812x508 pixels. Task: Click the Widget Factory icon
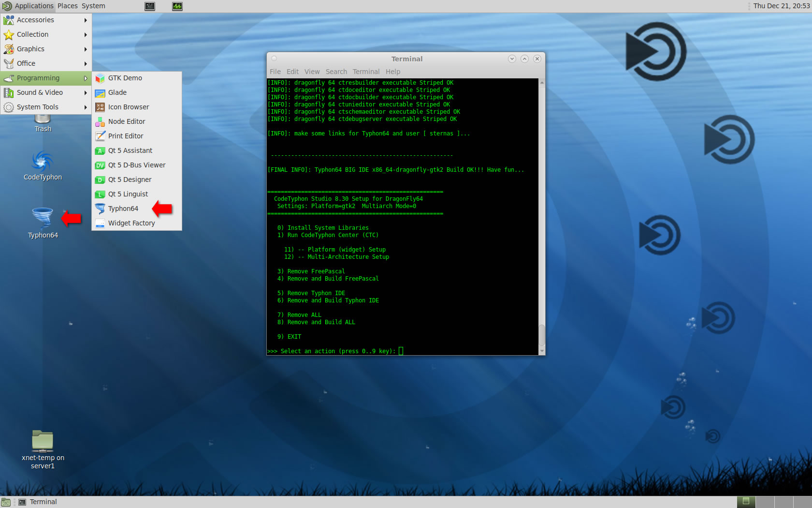[x=100, y=224]
